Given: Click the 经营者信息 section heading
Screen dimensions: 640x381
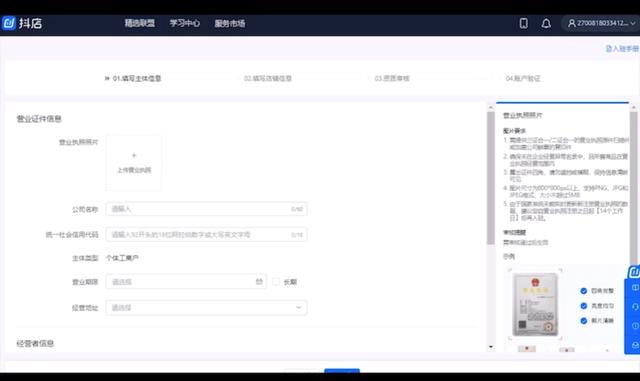Looking at the screenshot, I should pyautogui.click(x=35, y=343).
